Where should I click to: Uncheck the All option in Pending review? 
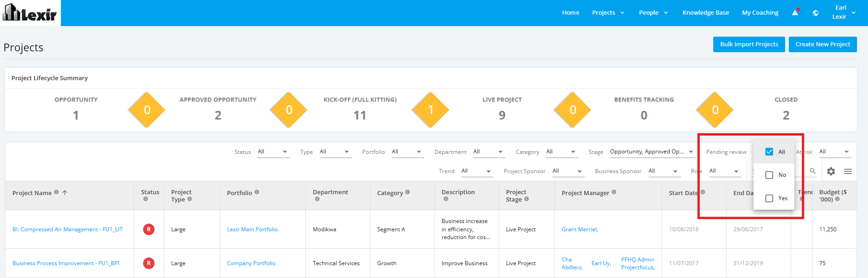point(769,152)
